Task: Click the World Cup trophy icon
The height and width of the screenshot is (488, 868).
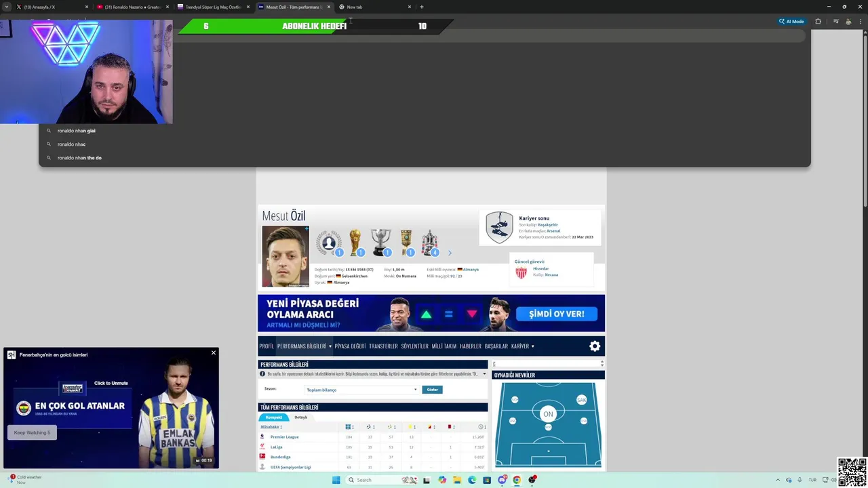Action: tap(355, 241)
